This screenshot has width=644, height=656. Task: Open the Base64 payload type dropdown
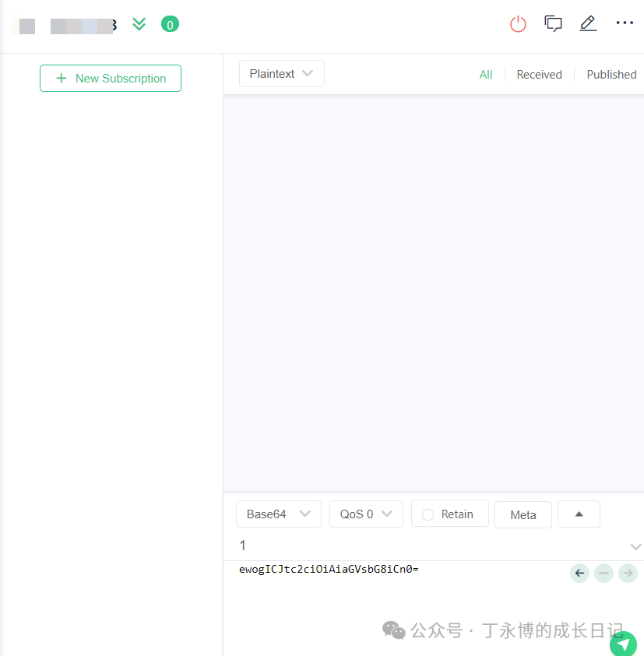click(x=278, y=514)
